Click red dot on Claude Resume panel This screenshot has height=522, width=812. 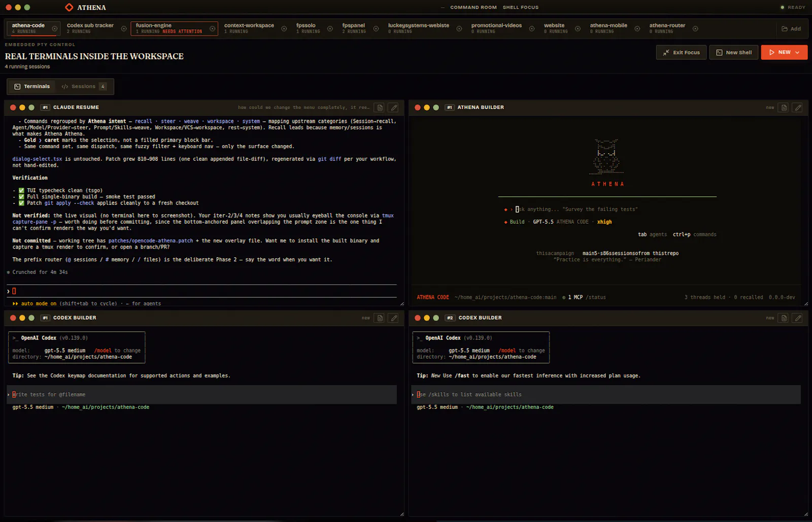pos(13,108)
